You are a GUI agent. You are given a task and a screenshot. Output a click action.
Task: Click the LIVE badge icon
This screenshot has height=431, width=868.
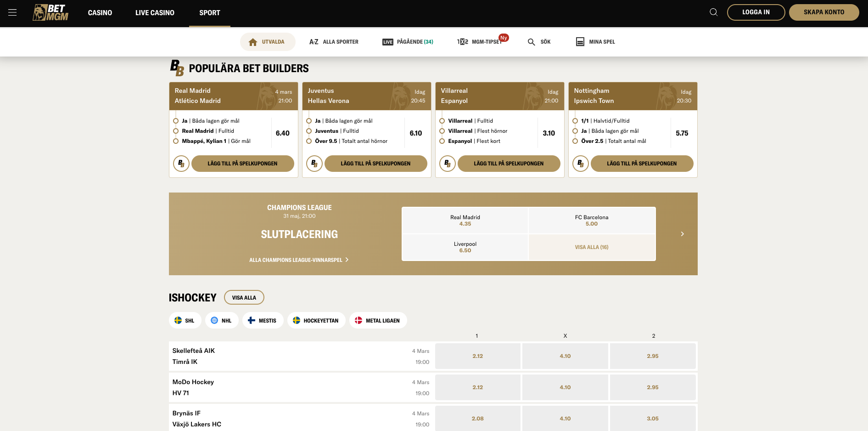tap(388, 42)
